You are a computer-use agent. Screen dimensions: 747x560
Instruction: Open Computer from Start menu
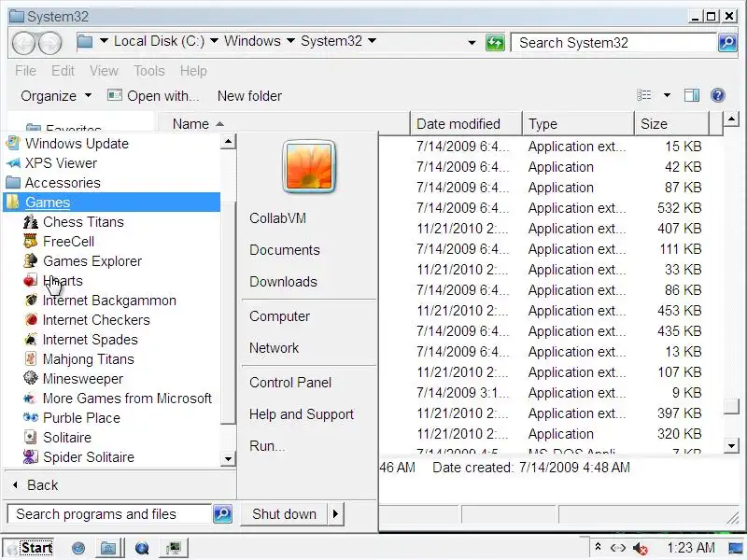[279, 316]
